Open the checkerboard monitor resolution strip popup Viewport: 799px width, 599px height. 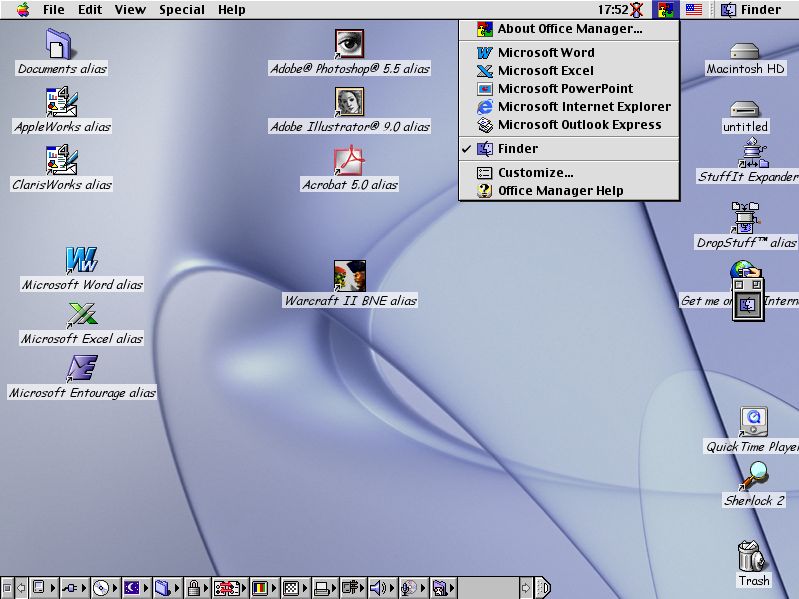point(295,588)
